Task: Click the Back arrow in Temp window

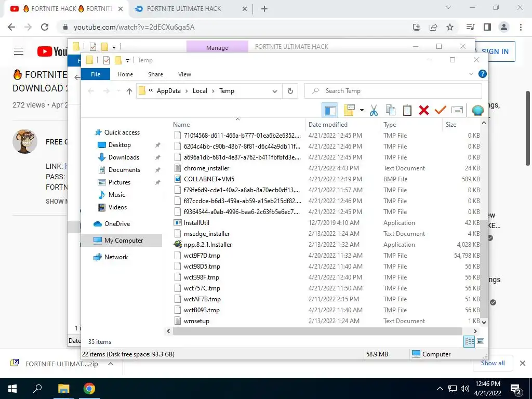Action: coord(90,91)
